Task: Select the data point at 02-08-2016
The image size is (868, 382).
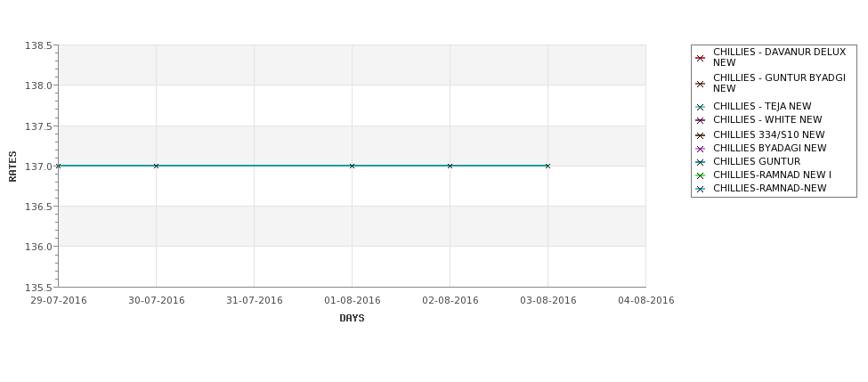Action: tap(450, 166)
